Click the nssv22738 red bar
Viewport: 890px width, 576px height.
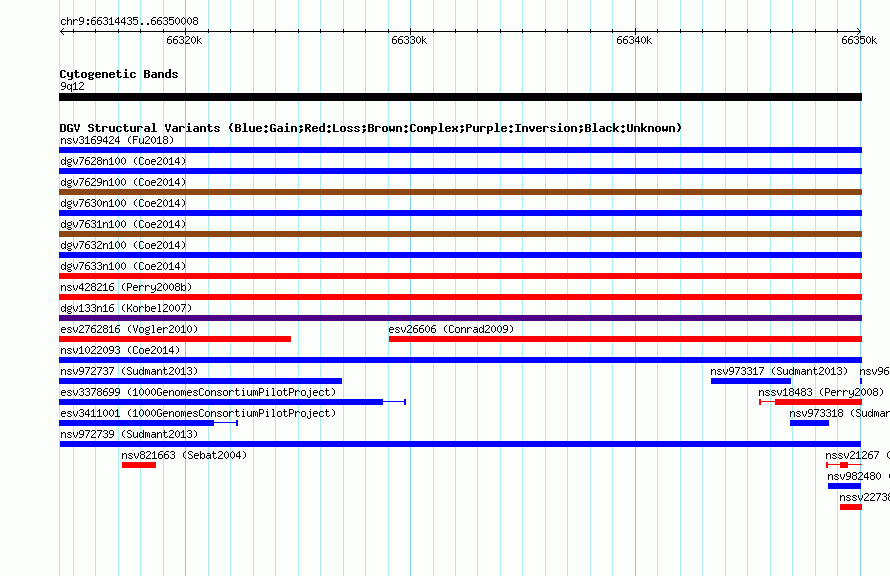851,507
